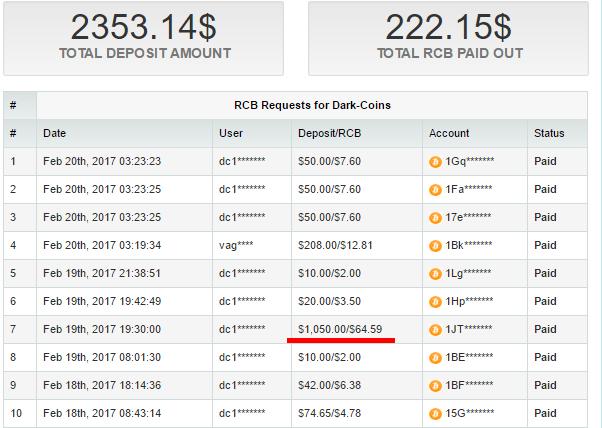Click Bitcoin icon beside 1JT account
602x428 pixels.
click(435, 329)
